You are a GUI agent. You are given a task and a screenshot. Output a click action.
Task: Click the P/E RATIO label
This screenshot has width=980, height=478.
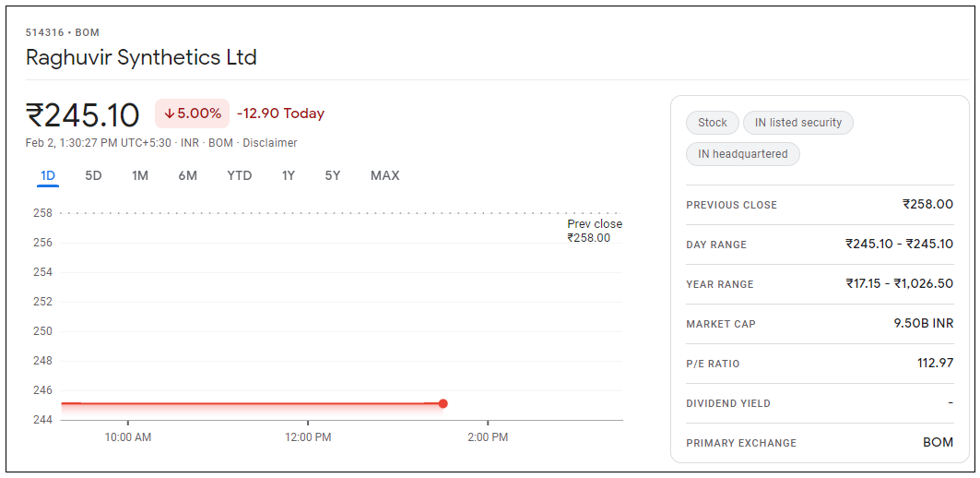pyautogui.click(x=714, y=364)
